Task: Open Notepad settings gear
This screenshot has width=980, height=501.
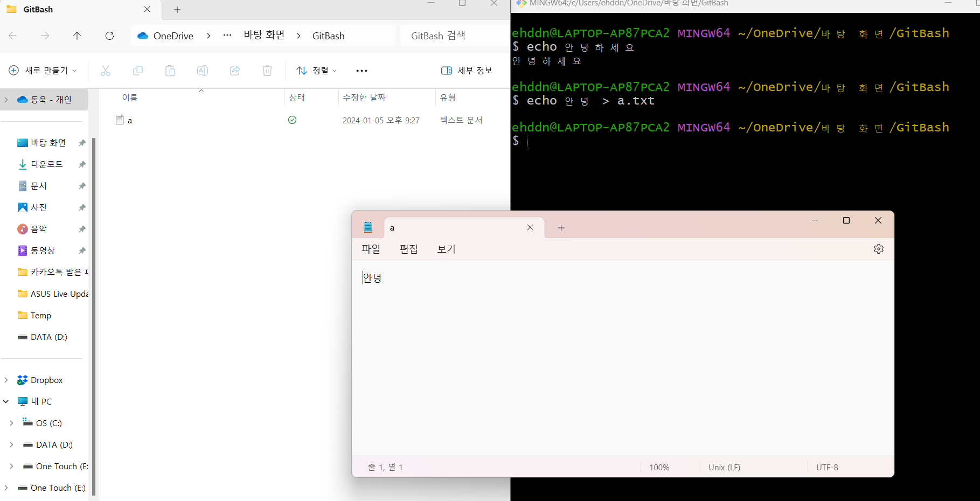Action: pos(879,249)
